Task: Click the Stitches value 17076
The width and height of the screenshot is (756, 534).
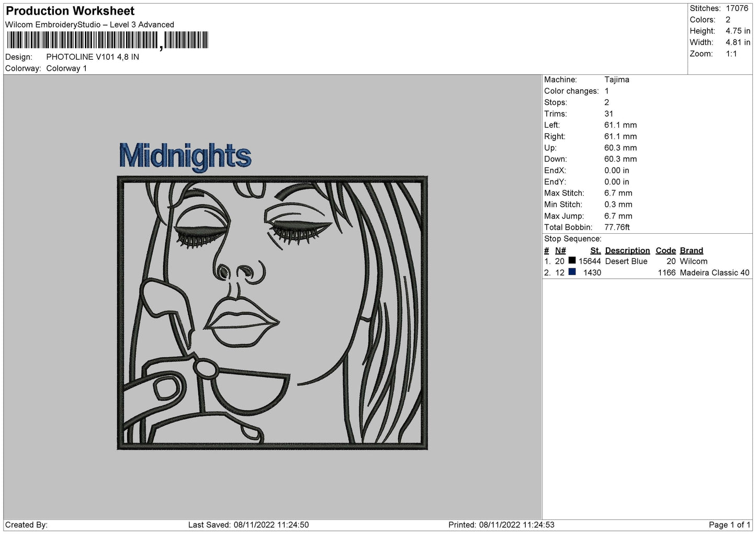Action: pos(737,8)
